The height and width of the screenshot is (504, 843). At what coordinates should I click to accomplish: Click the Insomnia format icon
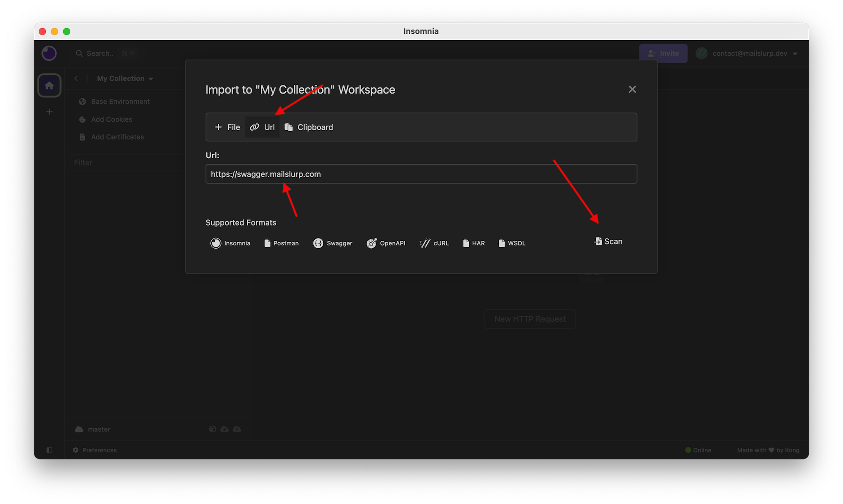pos(215,243)
